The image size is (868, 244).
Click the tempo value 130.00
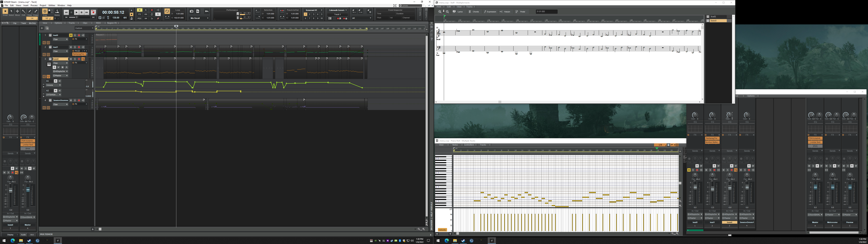tap(116, 18)
